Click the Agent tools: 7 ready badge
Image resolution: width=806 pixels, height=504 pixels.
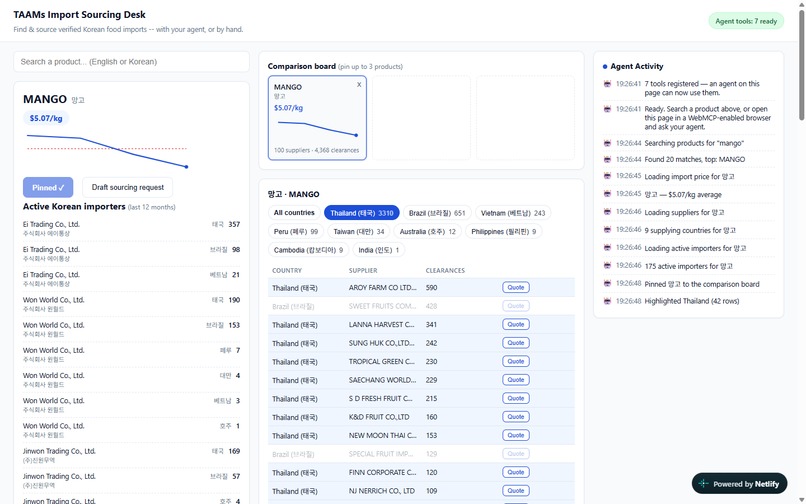pos(746,22)
